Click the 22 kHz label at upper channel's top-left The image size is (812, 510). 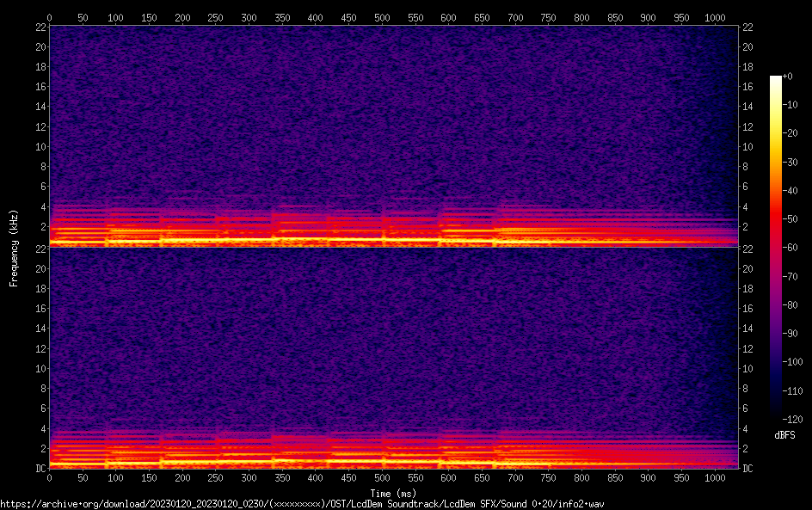39,27
